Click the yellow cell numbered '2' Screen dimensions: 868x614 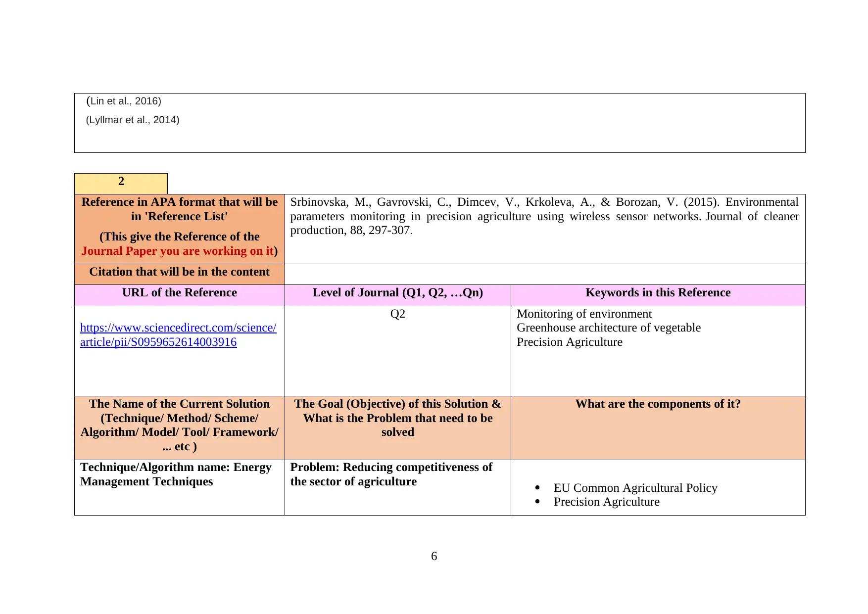(121, 184)
